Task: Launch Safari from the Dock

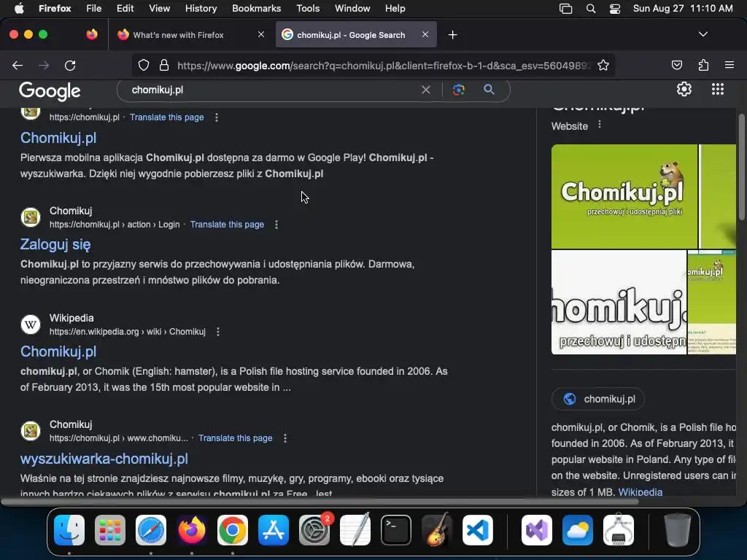Action: 151,530
